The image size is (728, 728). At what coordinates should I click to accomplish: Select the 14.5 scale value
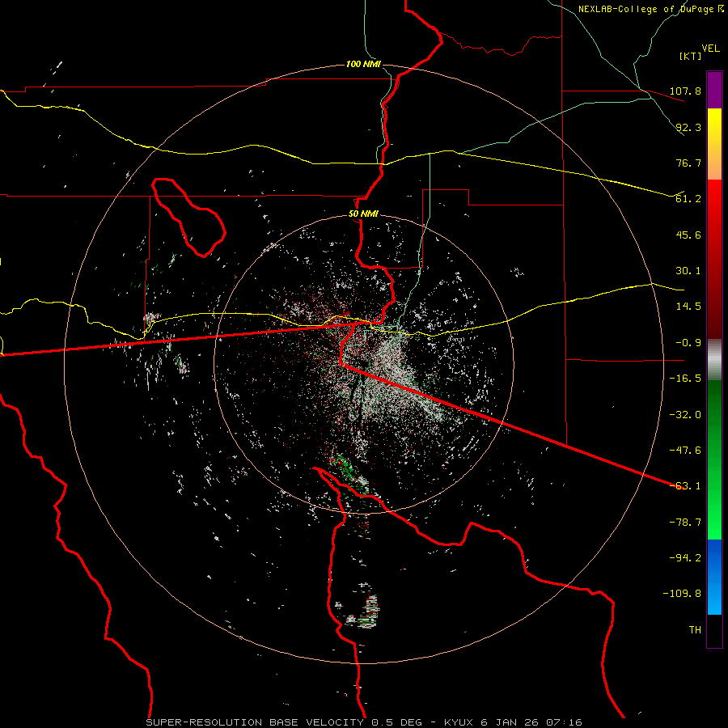pos(688,307)
